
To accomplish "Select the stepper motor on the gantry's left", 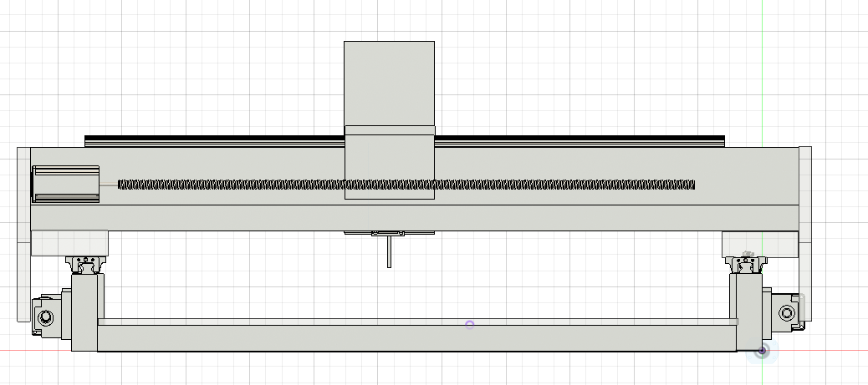I will (x=65, y=184).
